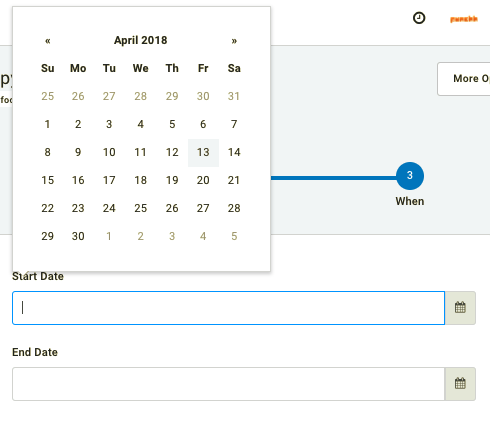Choose April 17 in the calendar

[109, 180]
